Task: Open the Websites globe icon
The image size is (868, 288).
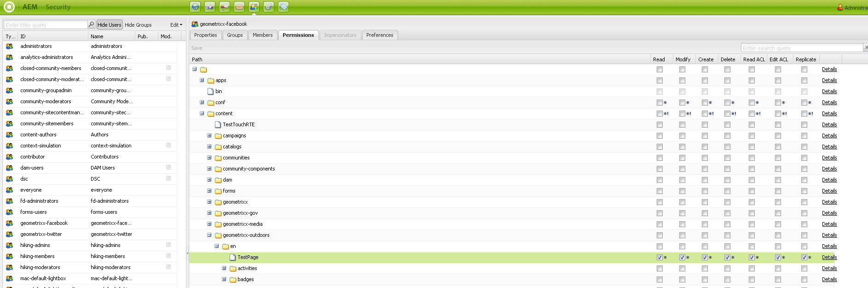Action: pyautogui.click(x=195, y=6)
